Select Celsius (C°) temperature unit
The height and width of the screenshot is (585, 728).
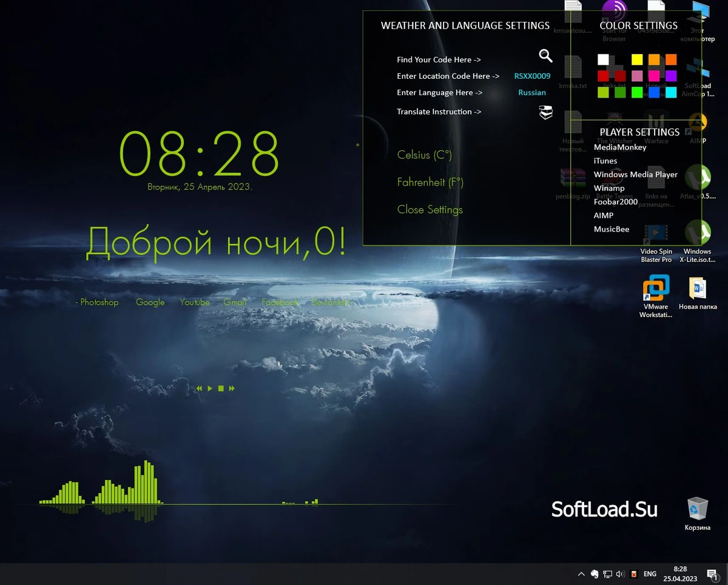pyautogui.click(x=425, y=155)
